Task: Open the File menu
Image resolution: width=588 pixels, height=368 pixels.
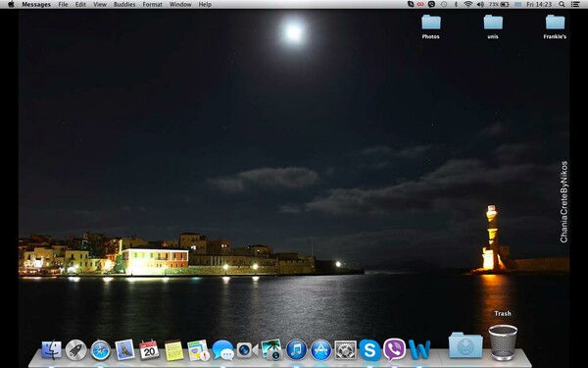Action: [63, 5]
